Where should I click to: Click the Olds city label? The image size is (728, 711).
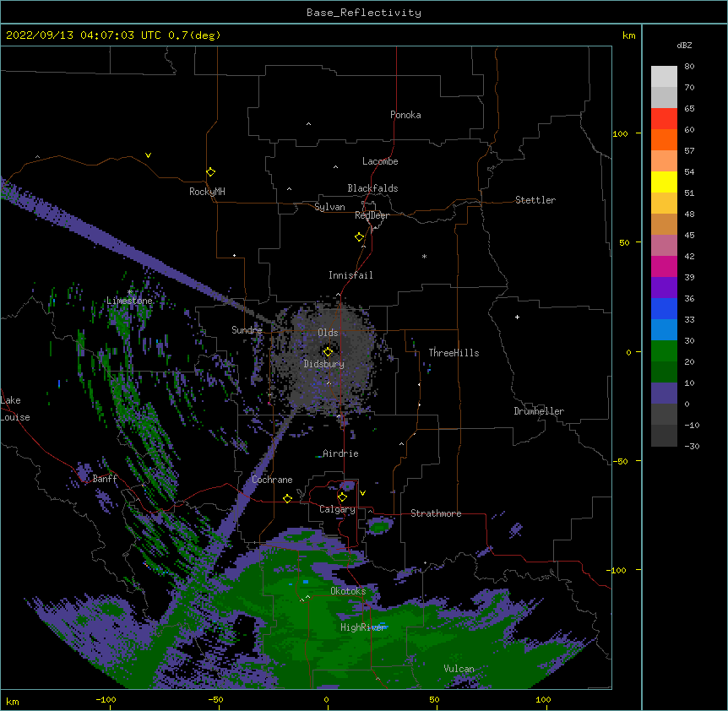[328, 333]
